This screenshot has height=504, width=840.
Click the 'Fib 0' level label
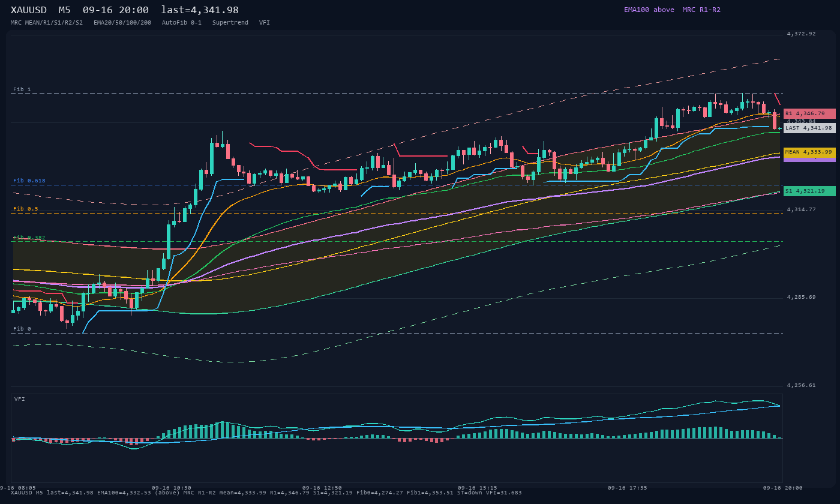click(22, 329)
